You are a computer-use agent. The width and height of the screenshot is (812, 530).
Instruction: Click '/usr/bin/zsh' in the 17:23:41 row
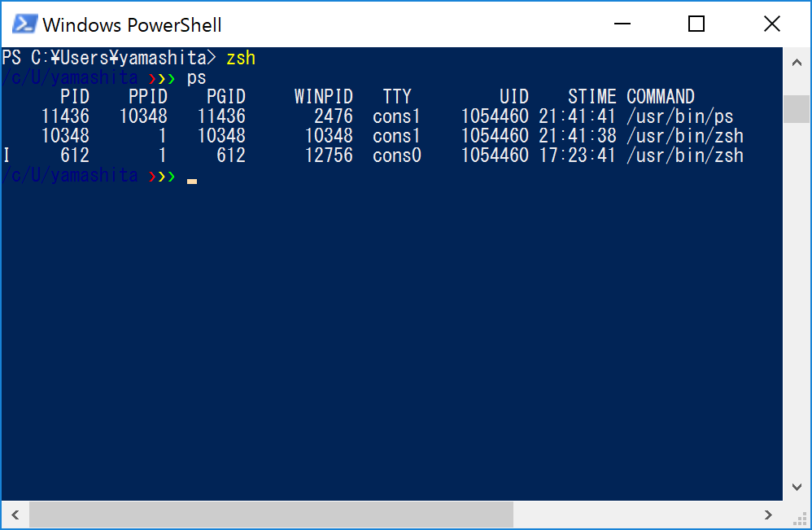point(685,155)
